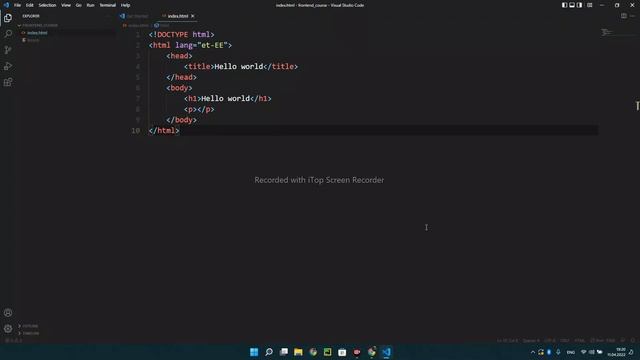Click the lang attribute value "et-EE"
The height and width of the screenshot is (360, 640).
tap(214, 45)
